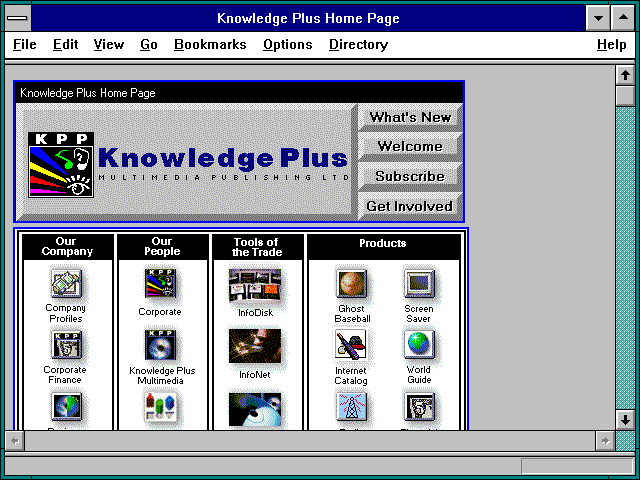Click the Ghost Baseball label

tap(352, 313)
